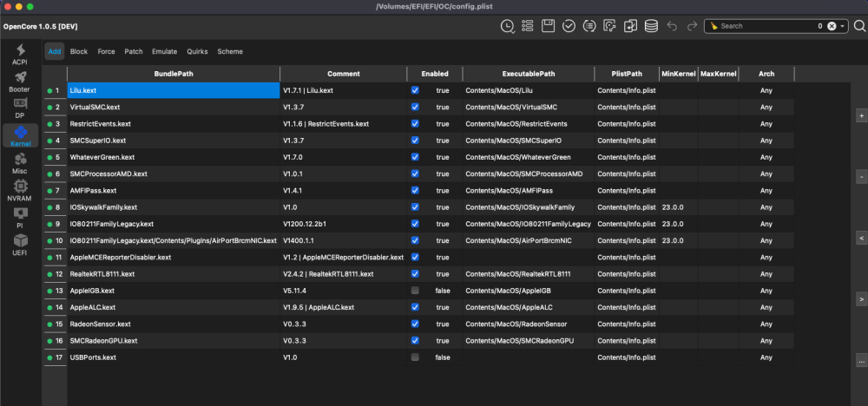Undo the last change
The width and height of the screenshot is (868, 406).
click(x=672, y=26)
